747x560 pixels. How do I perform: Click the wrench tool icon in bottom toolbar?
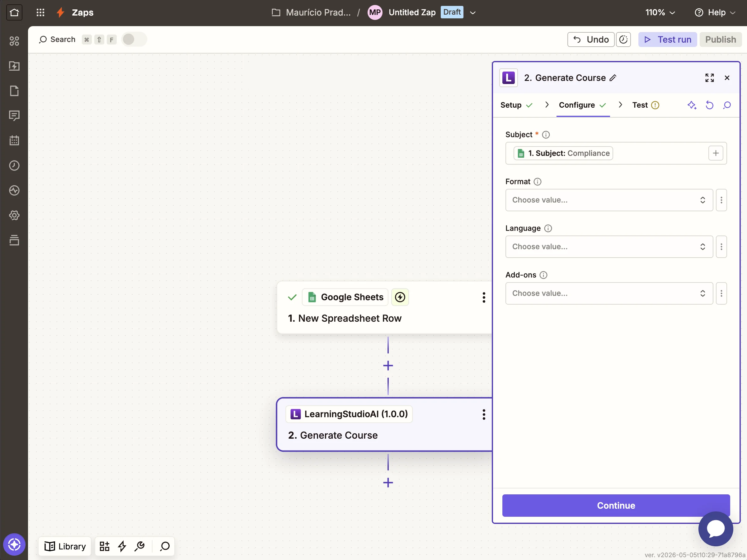(139, 546)
